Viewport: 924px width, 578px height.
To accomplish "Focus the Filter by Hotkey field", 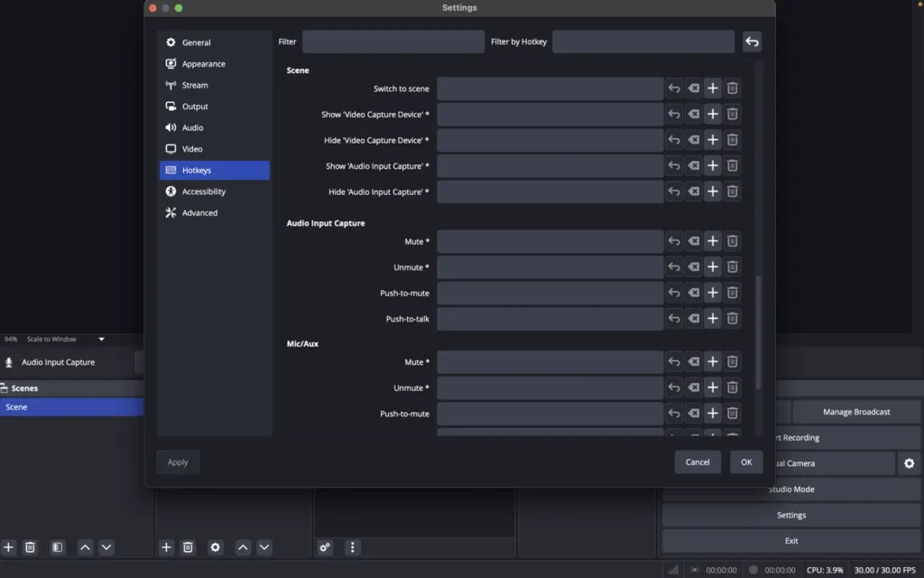I will (x=642, y=42).
